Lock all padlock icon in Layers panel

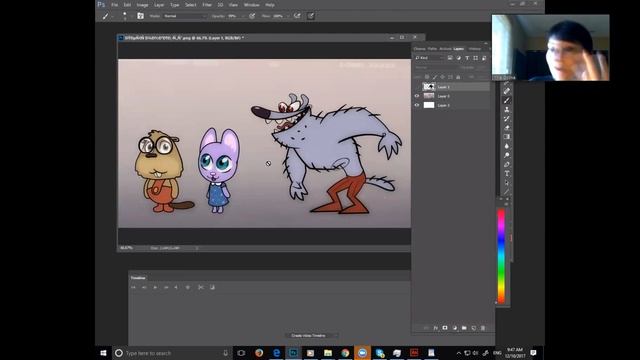click(458, 77)
